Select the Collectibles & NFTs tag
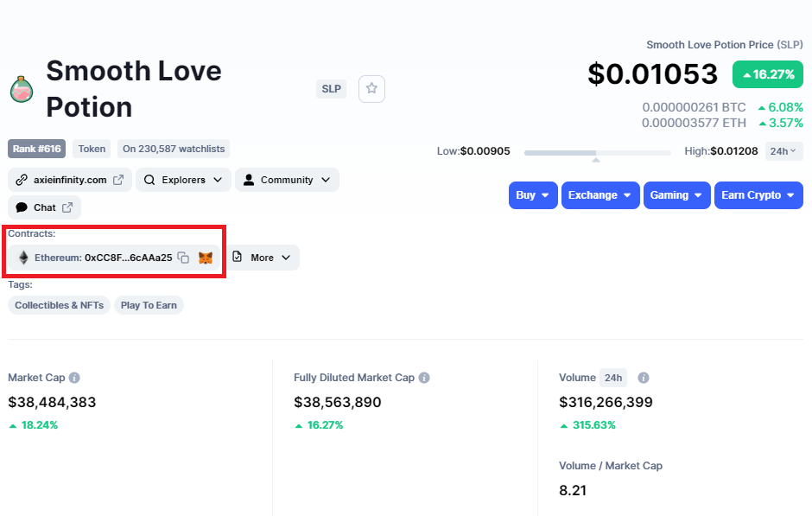 pos(59,305)
